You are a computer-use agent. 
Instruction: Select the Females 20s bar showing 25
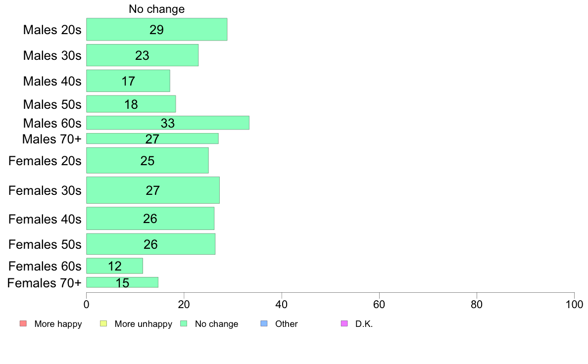(x=147, y=160)
